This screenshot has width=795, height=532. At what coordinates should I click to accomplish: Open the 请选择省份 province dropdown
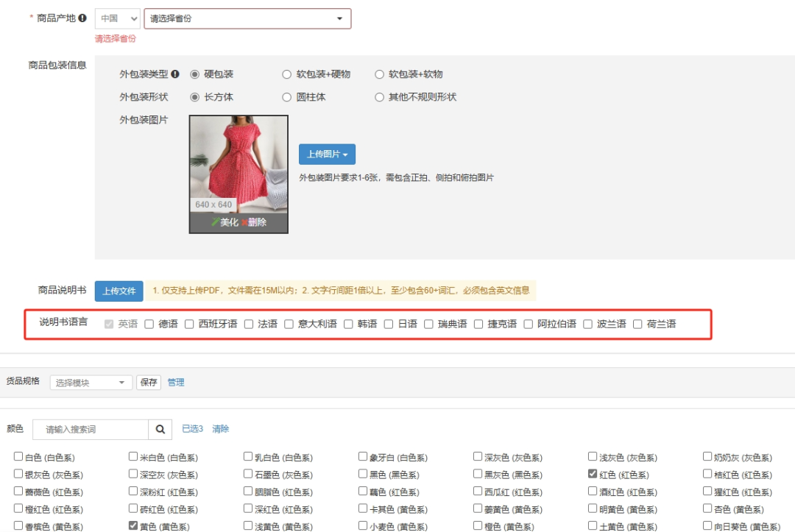tap(247, 18)
